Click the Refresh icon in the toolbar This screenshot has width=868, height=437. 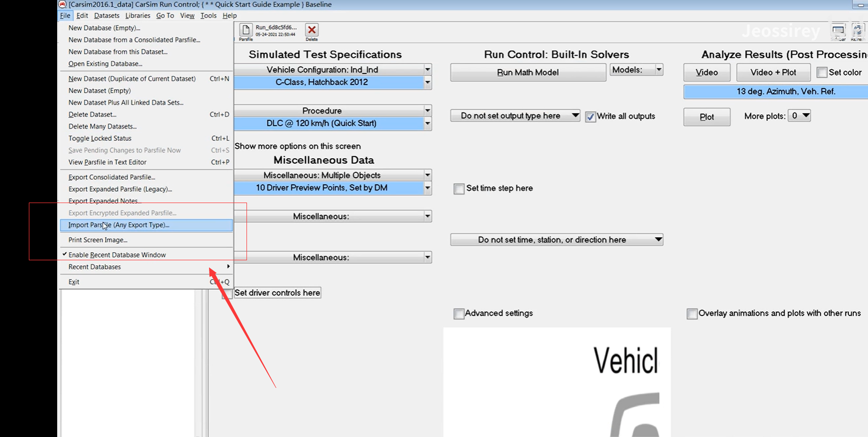tap(857, 31)
